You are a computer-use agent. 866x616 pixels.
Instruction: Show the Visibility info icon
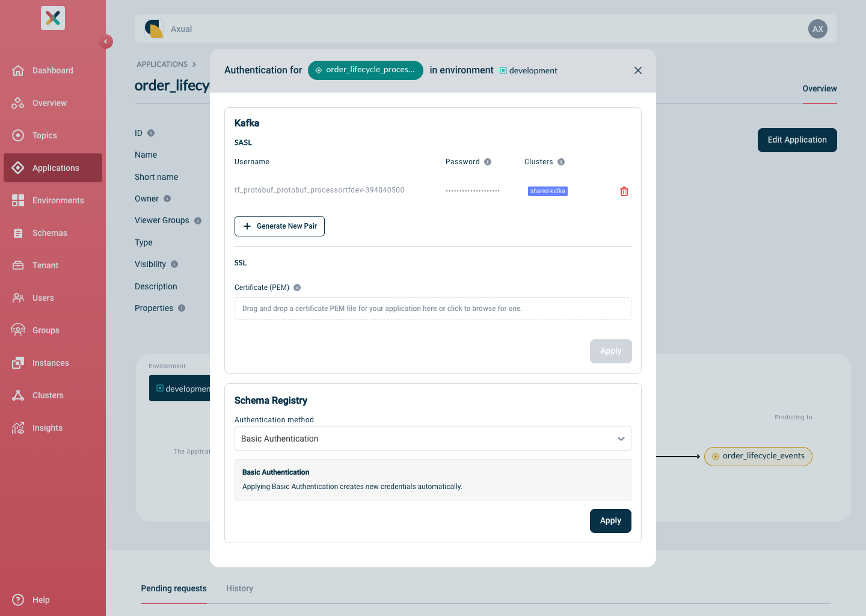pyautogui.click(x=174, y=264)
